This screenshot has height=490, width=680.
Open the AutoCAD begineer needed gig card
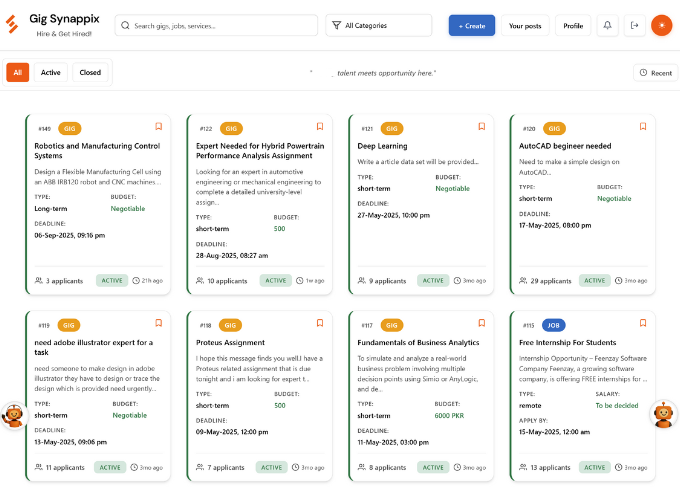(565, 146)
